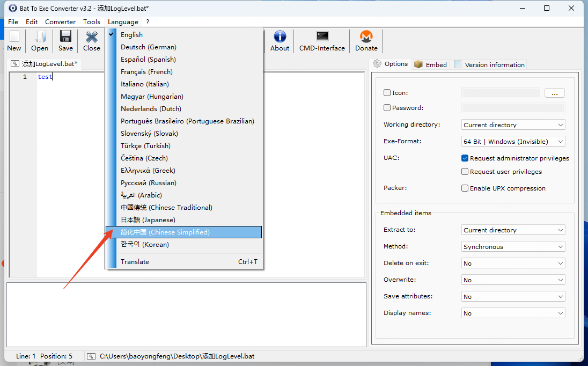Viewport: 588px width, 366px height.
Task: Click the 'test' text in editor
Action: coord(45,77)
